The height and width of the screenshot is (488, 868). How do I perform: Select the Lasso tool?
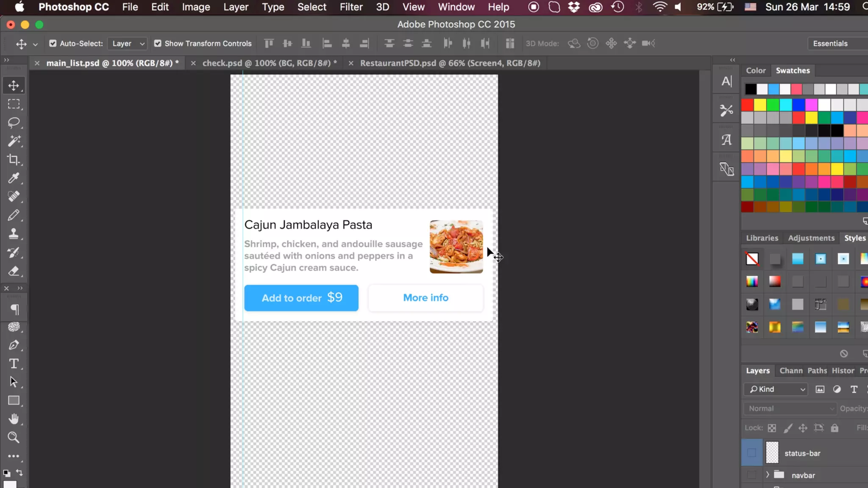point(14,122)
